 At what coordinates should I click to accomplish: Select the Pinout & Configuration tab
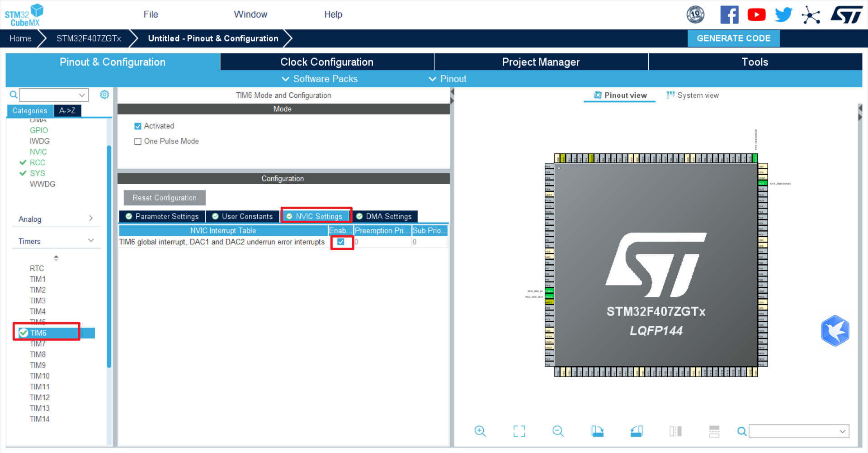(x=113, y=62)
